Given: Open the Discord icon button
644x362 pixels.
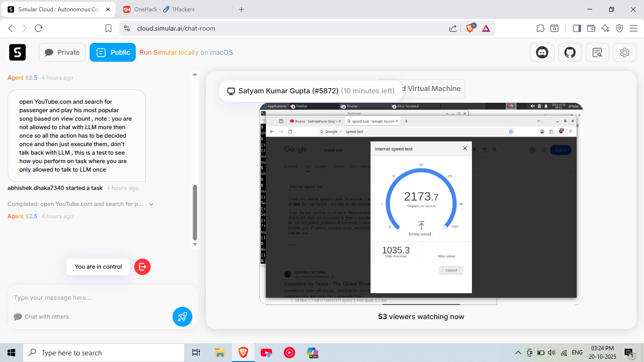Looking at the screenshot, I should coord(542,52).
